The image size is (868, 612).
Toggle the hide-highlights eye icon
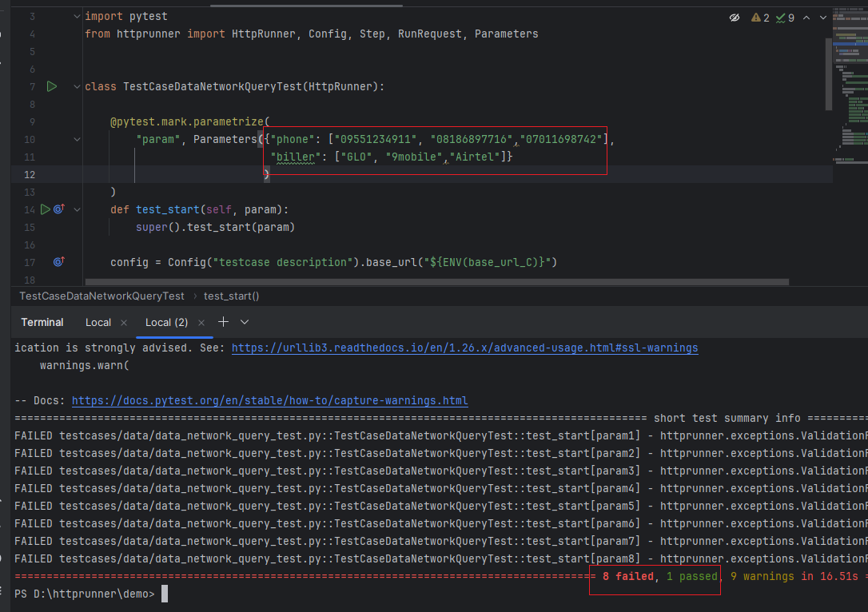pos(735,16)
